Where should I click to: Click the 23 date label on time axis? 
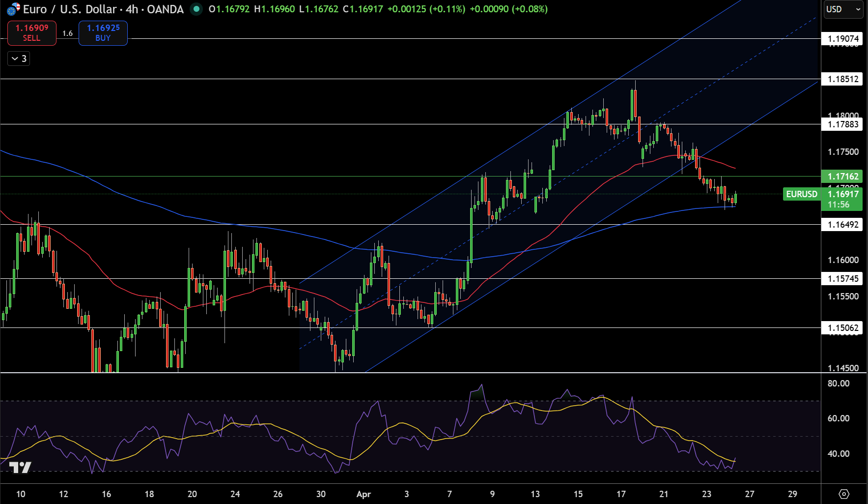point(706,494)
